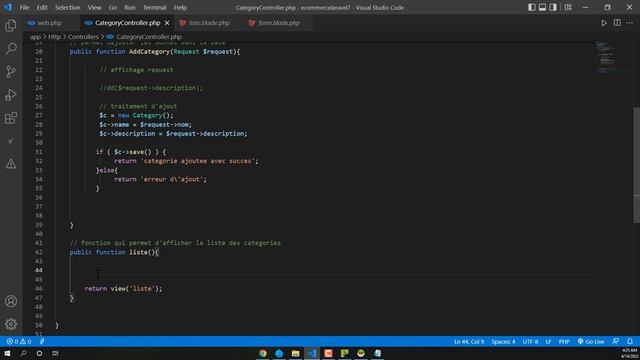Click the 'categorie ajoutee avec succes' string

[x=198, y=161]
